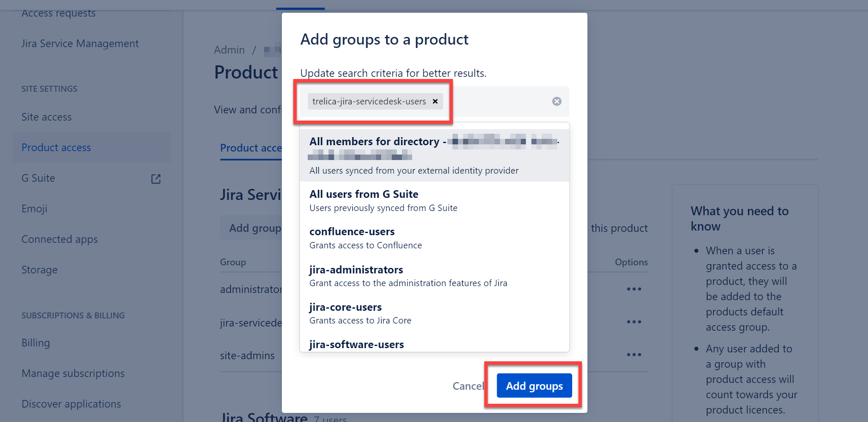Open options menu for site-admins group row
The image size is (868, 422).
click(634, 354)
